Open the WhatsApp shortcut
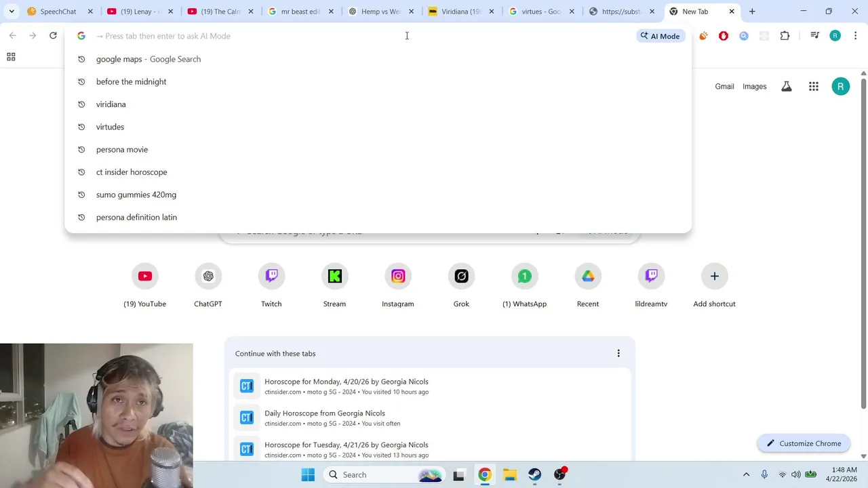 pyautogui.click(x=524, y=285)
